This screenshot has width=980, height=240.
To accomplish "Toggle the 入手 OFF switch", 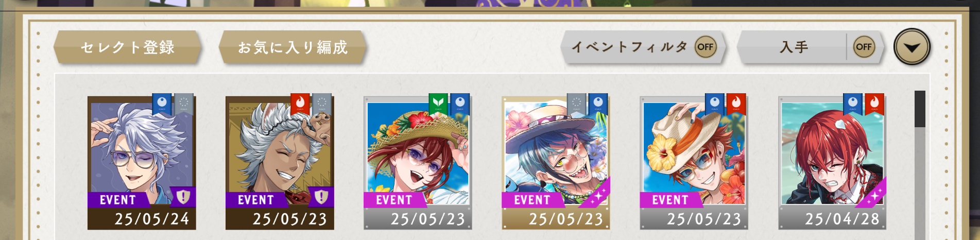I will pyautogui.click(x=864, y=47).
